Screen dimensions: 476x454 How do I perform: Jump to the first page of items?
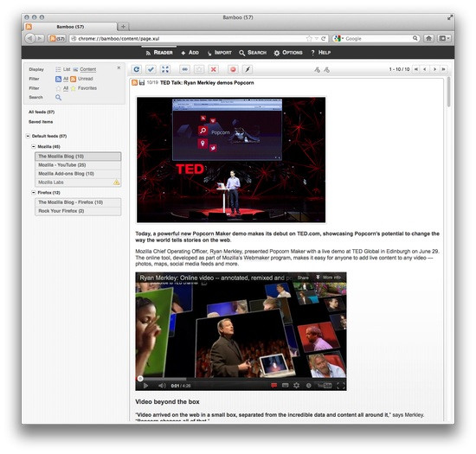pyautogui.click(x=416, y=69)
